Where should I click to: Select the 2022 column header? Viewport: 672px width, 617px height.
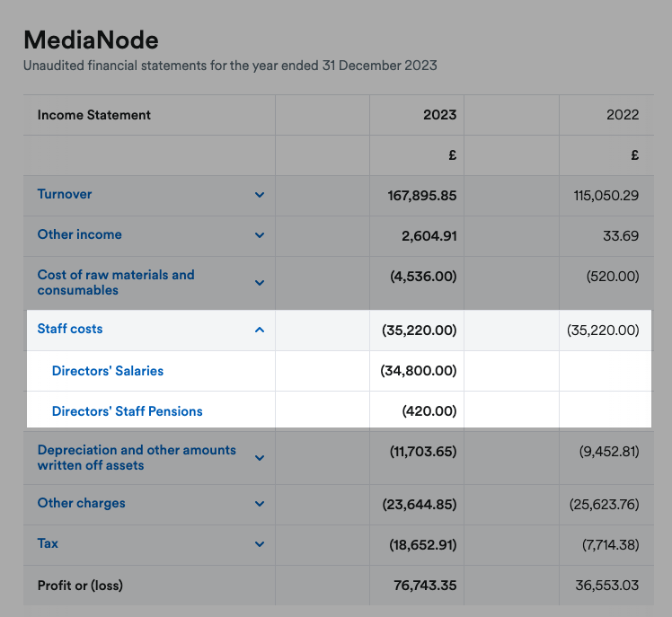[x=623, y=115]
